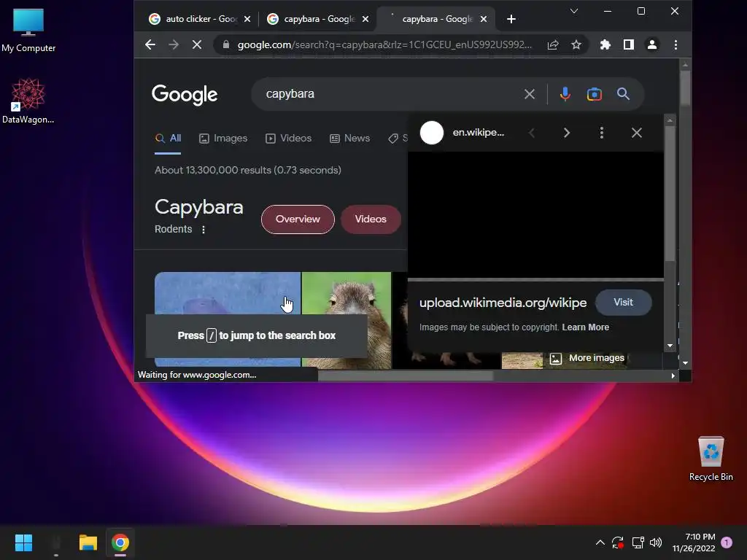This screenshot has height=560, width=747.
Task: Open the notification badge in the tray
Action: [727, 542]
